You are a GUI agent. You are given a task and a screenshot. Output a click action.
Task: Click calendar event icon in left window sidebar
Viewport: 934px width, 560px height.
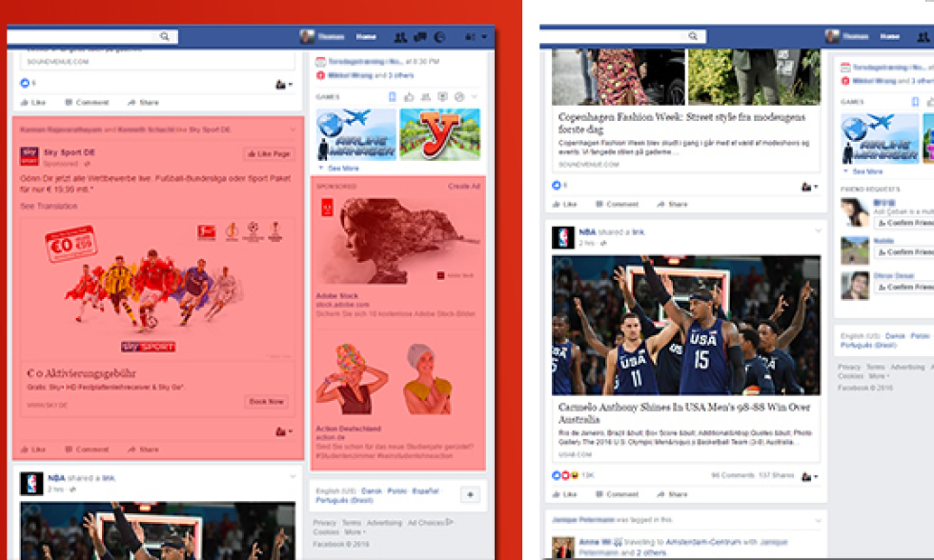320,62
